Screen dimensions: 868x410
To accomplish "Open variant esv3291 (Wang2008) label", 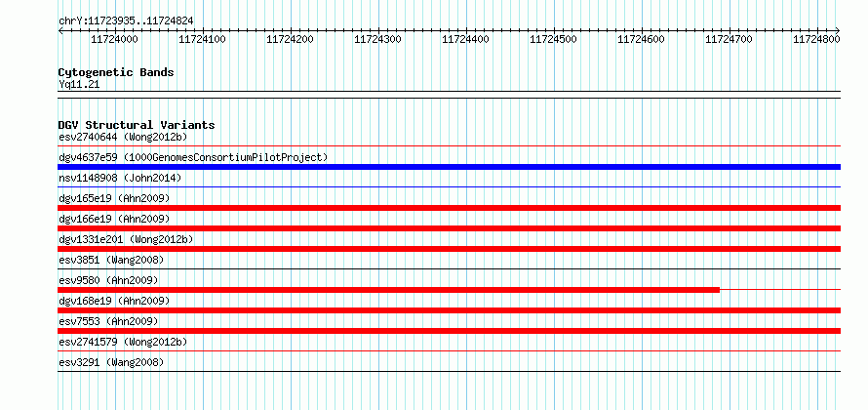I will [x=111, y=362].
